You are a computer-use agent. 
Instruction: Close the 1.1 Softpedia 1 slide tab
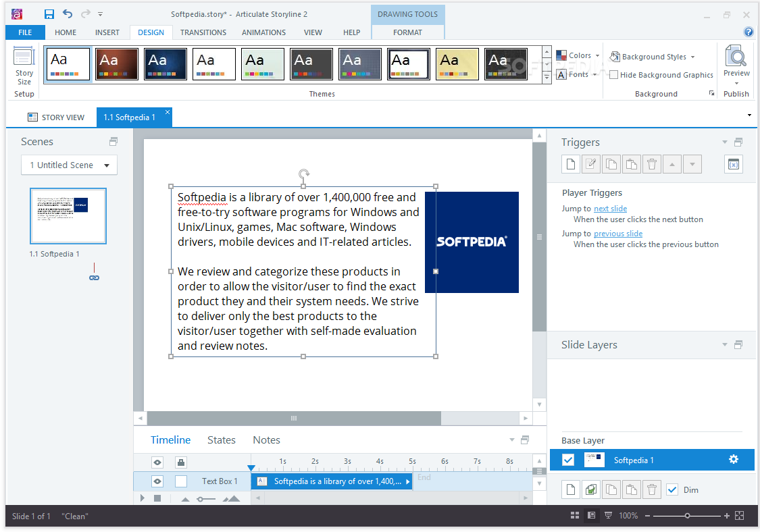coord(168,112)
